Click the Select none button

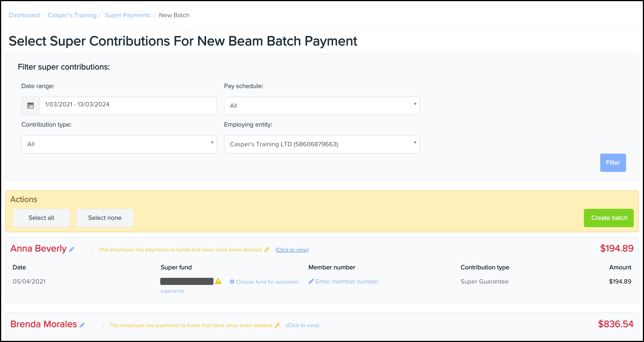(x=105, y=218)
